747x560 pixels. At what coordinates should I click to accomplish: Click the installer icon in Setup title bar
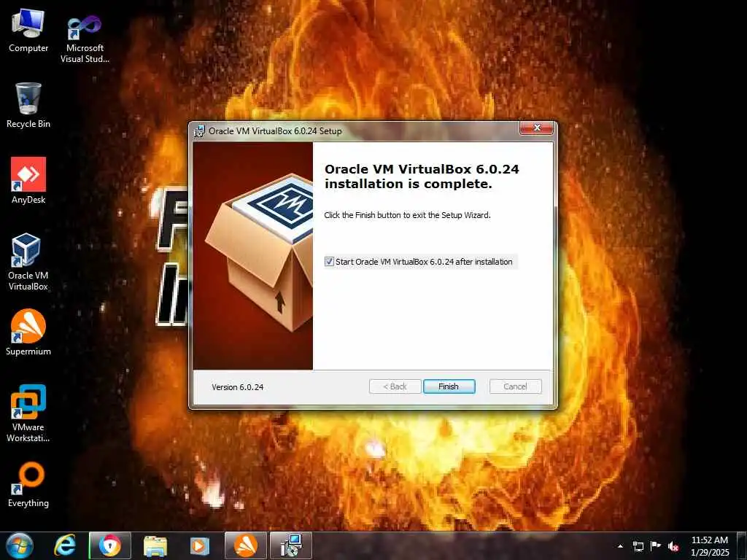click(199, 131)
